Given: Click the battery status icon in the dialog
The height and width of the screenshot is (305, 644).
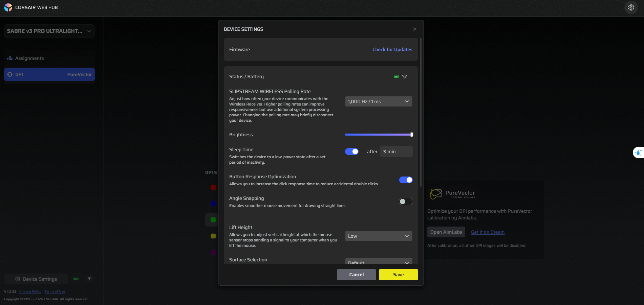Looking at the screenshot, I should (396, 76).
